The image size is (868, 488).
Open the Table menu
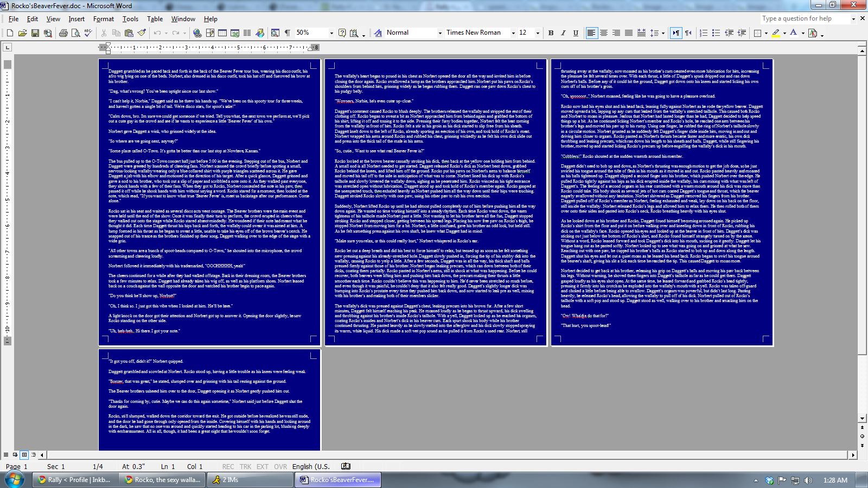tap(155, 19)
